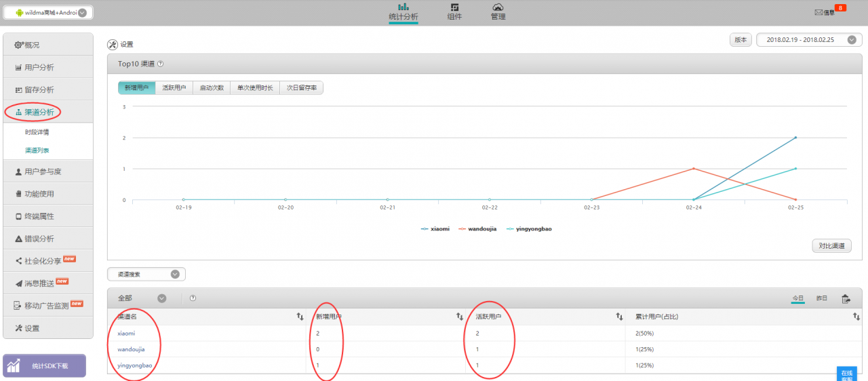Viewport: 868px width, 381px height.
Task: Sort by 渠道名 column arrows
Action: (300, 317)
